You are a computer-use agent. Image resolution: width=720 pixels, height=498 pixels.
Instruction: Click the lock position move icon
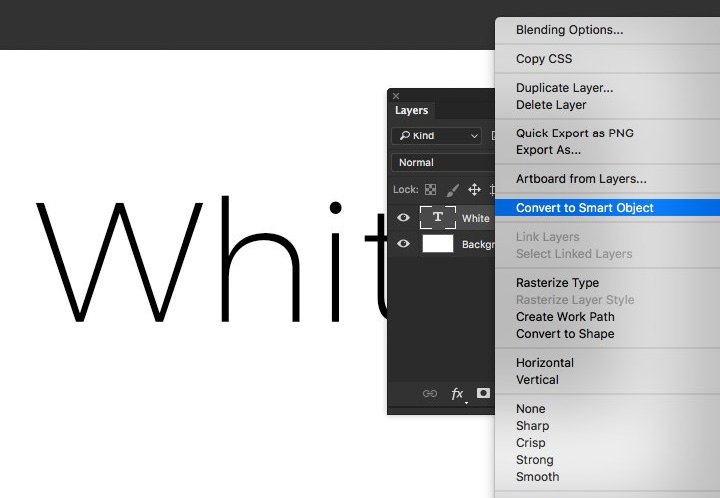(x=475, y=189)
